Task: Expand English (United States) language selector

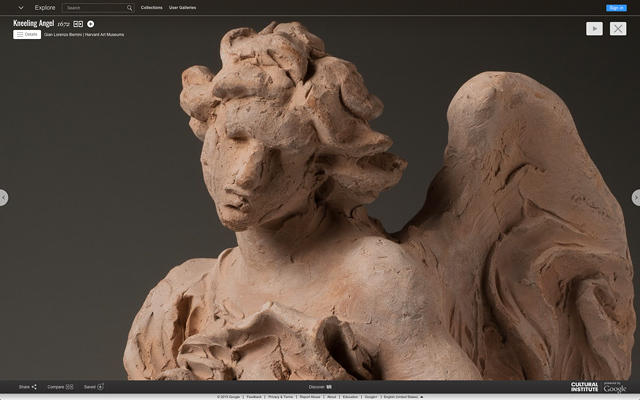Action: click(403, 397)
